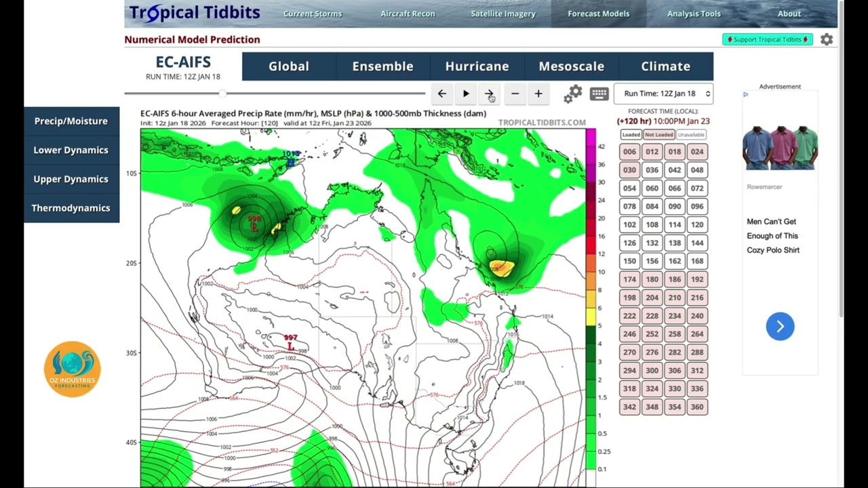Image resolution: width=868 pixels, height=488 pixels.
Task: Play the forecast animation
Action: tap(466, 94)
